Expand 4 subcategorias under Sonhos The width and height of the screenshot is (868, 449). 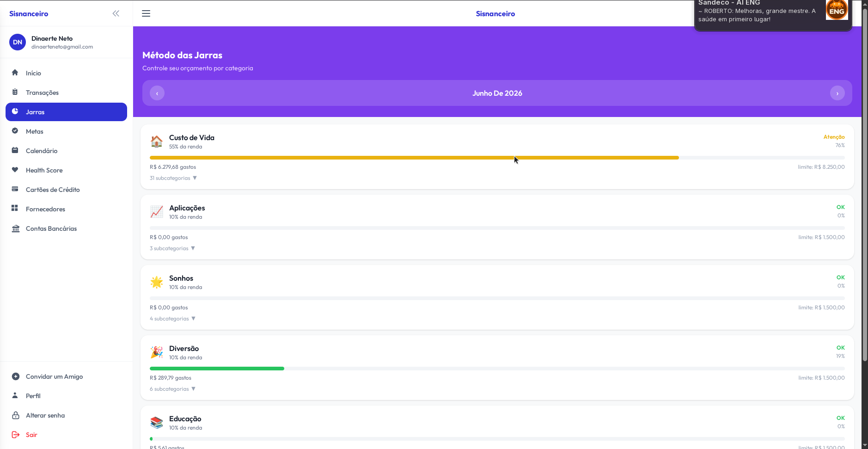pyautogui.click(x=173, y=319)
